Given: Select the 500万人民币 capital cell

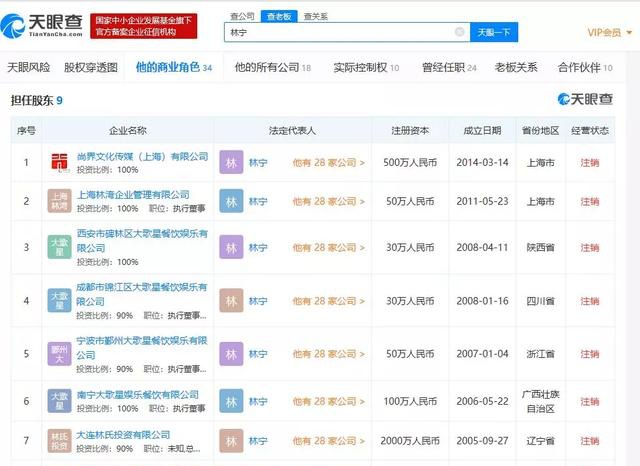Looking at the screenshot, I should tap(410, 163).
